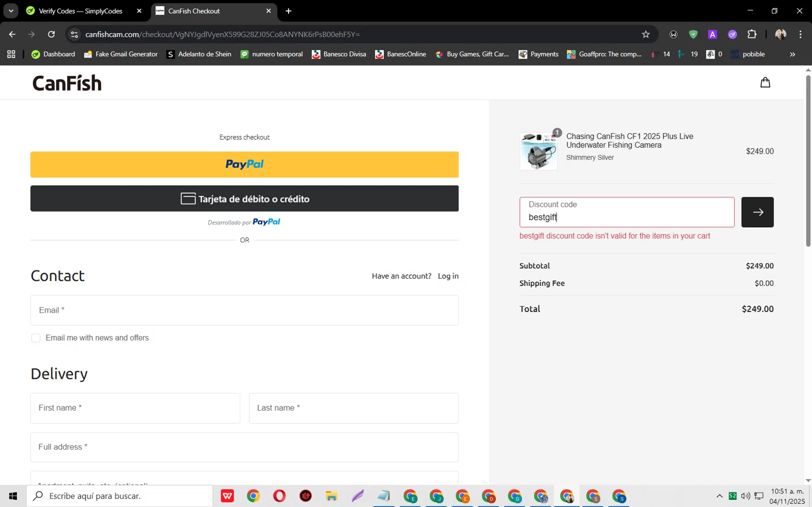Close the CanFish Checkout tab
This screenshot has width=812, height=507.
[x=269, y=11]
